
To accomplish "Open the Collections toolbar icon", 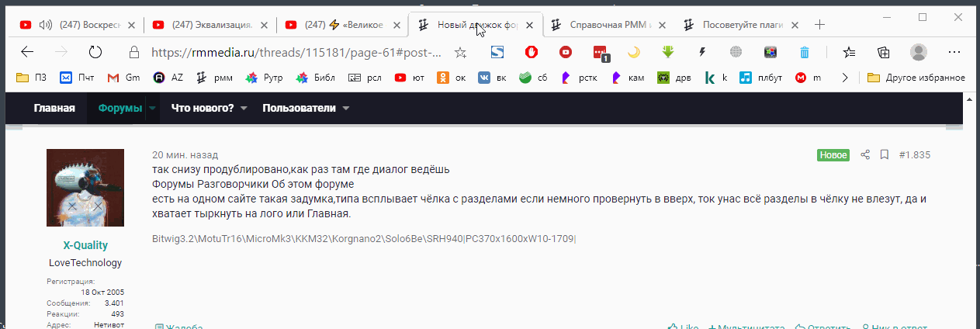I will click(x=883, y=53).
